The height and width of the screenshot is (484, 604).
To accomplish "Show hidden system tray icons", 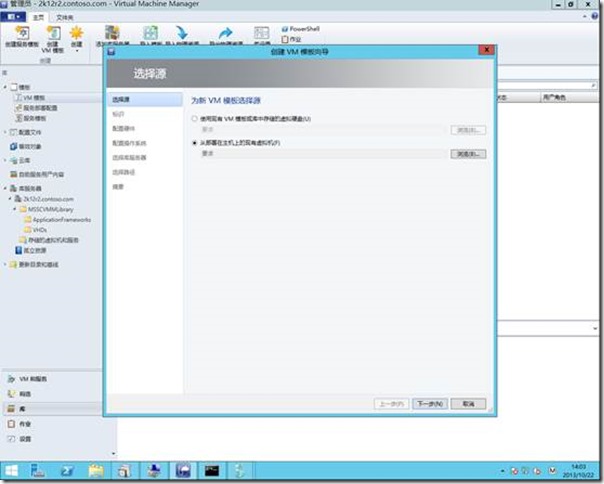I will point(502,471).
